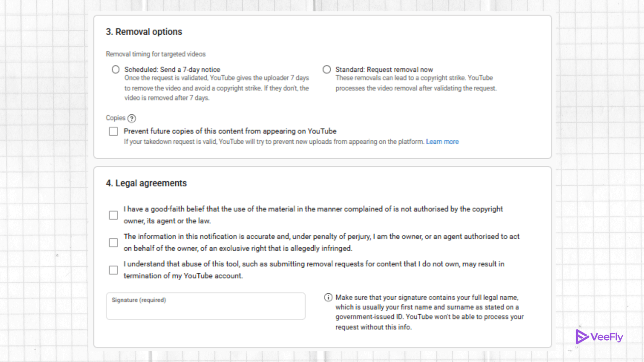Image resolution: width=644 pixels, height=362 pixels.
Task: Click 'Removal timing for targeted videos' label
Action: tap(156, 54)
